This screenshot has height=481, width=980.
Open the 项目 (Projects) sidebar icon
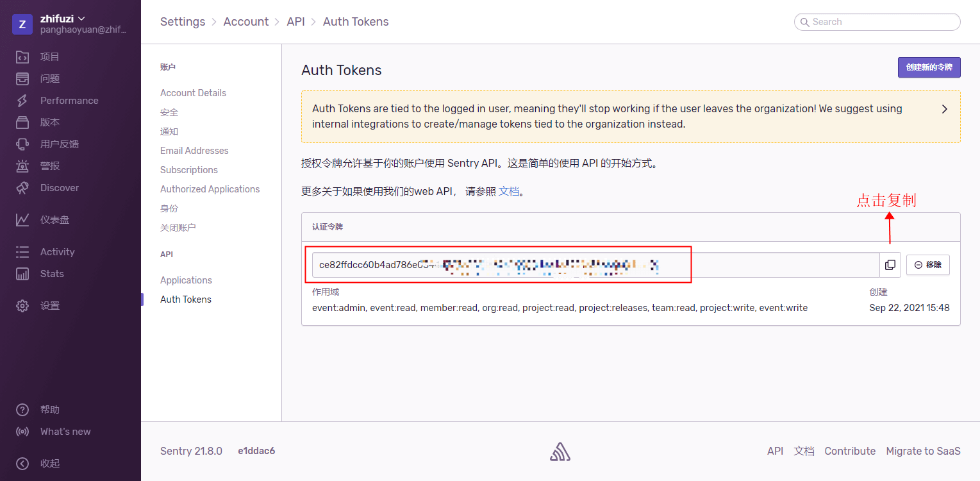[x=22, y=57]
